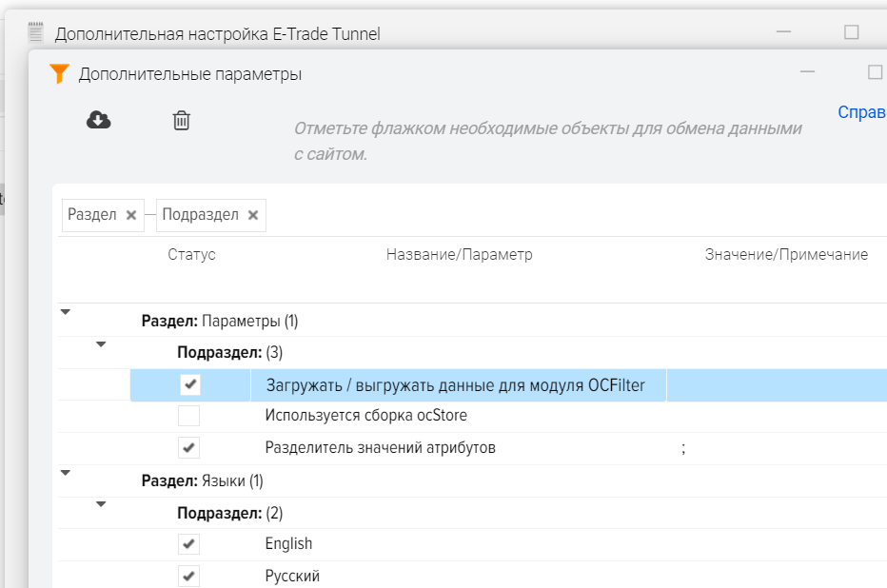Viewport: 887px width, 588px height.
Task: Remove the Подраздел grouping tag
Action: tap(253, 215)
